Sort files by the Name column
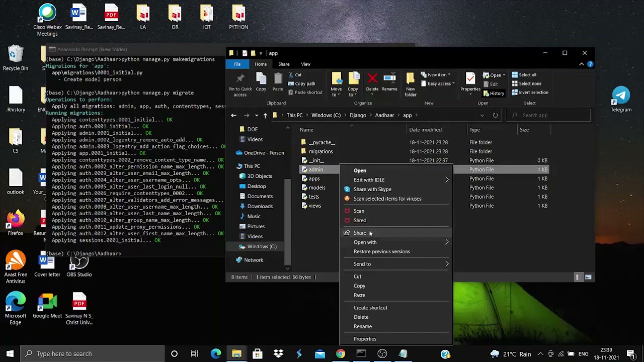Screen dimensions: 644x362 306,130
